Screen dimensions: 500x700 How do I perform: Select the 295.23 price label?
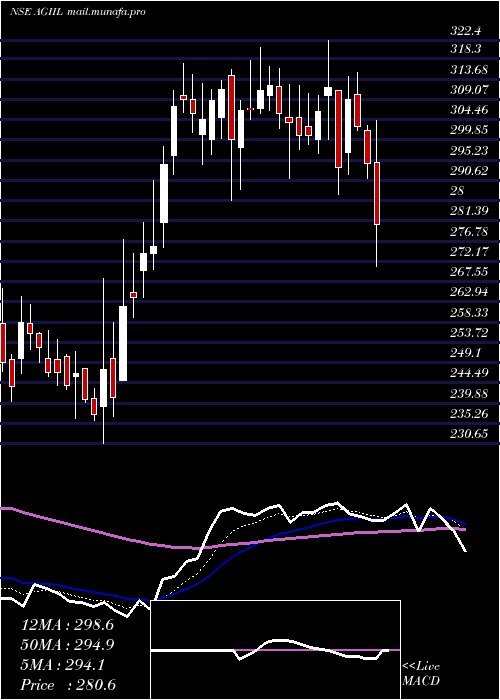coord(469,150)
